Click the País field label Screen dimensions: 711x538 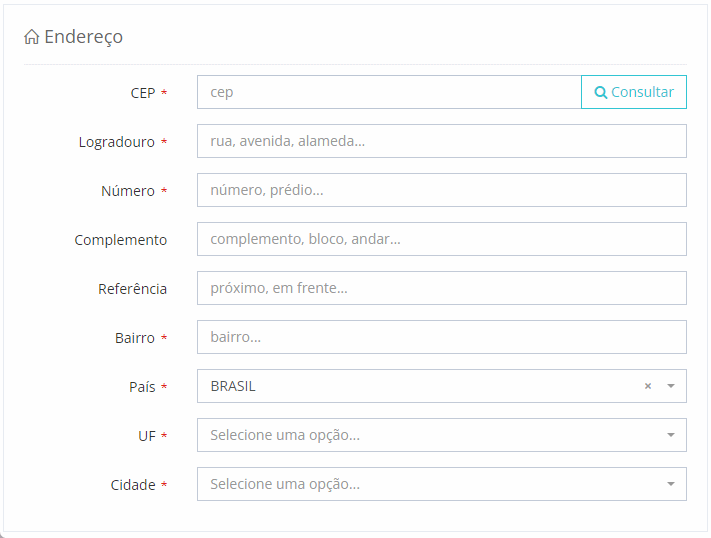142,387
